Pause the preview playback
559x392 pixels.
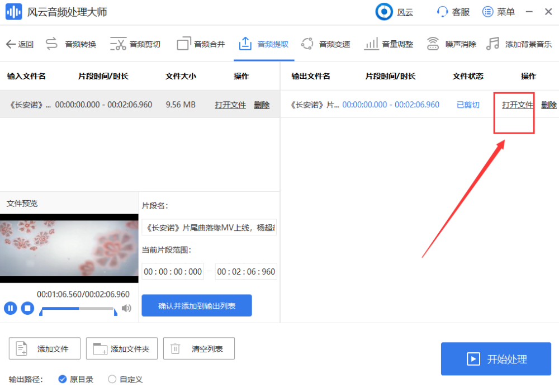[10, 308]
